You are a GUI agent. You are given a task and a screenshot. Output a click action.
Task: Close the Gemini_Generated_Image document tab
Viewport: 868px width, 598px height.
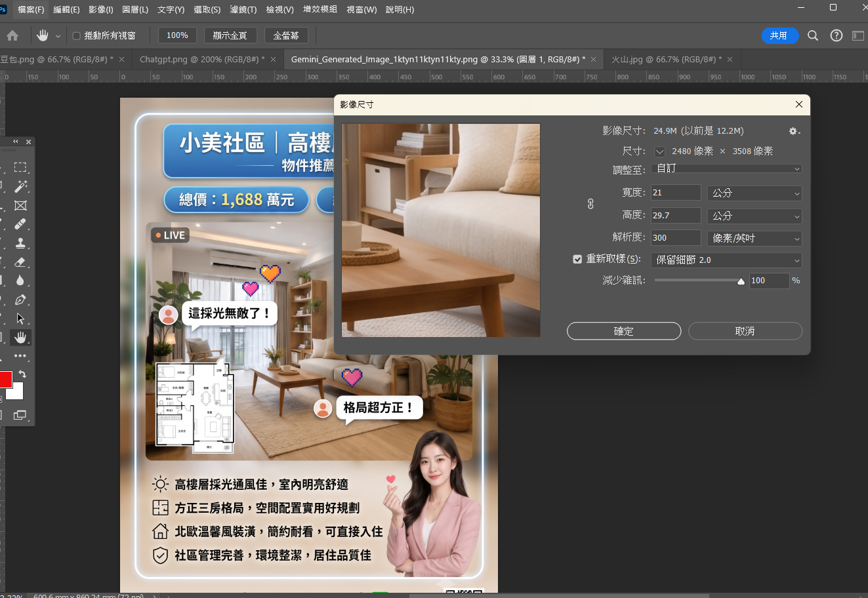[594, 59]
